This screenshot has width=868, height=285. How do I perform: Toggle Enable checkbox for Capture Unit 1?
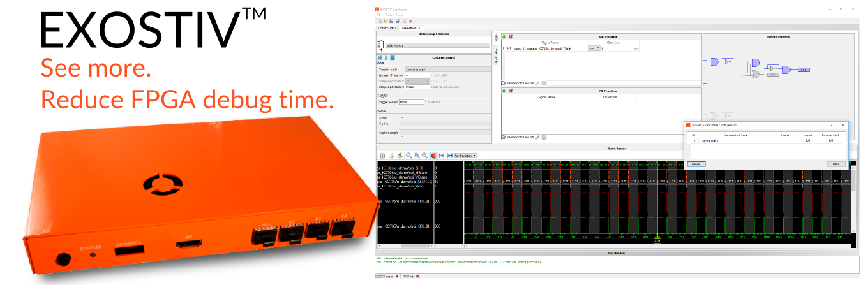[786, 141]
